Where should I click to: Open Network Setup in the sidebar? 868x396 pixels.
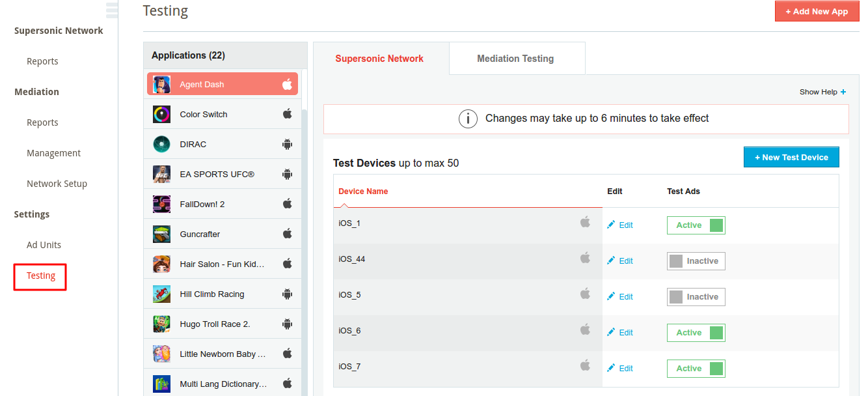pyautogui.click(x=57, y=184)
